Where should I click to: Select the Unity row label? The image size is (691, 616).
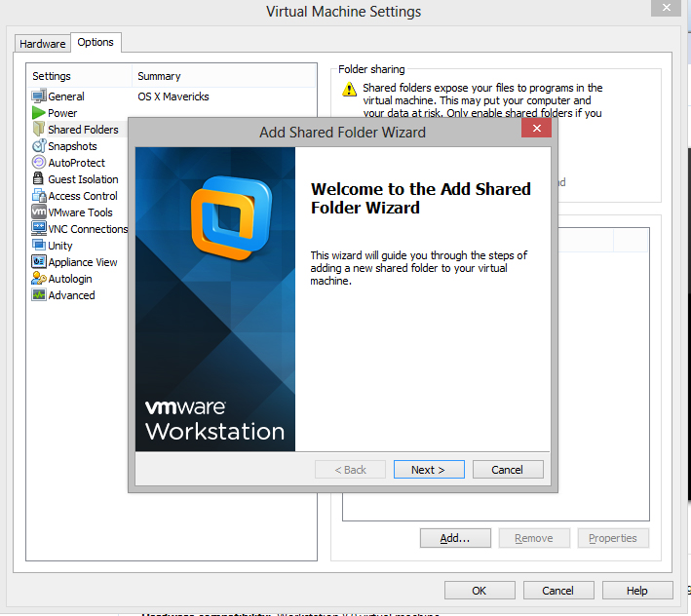59,246
